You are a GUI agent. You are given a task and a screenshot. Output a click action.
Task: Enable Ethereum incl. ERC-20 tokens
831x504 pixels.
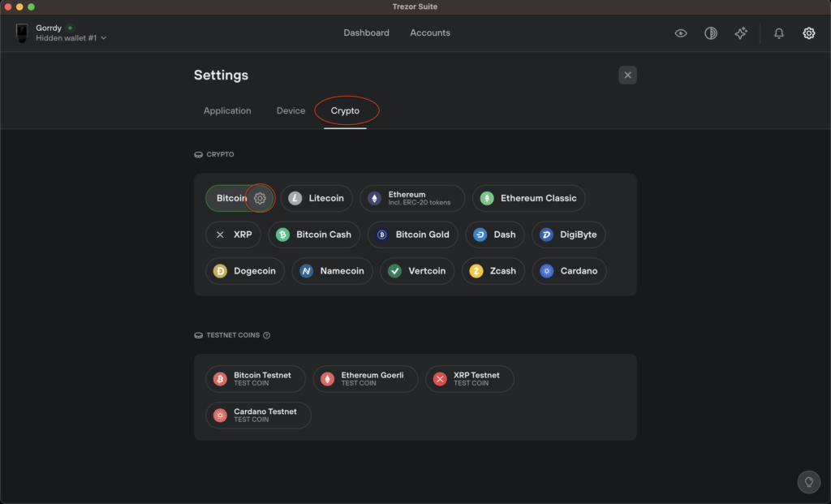tap(412, 198)
